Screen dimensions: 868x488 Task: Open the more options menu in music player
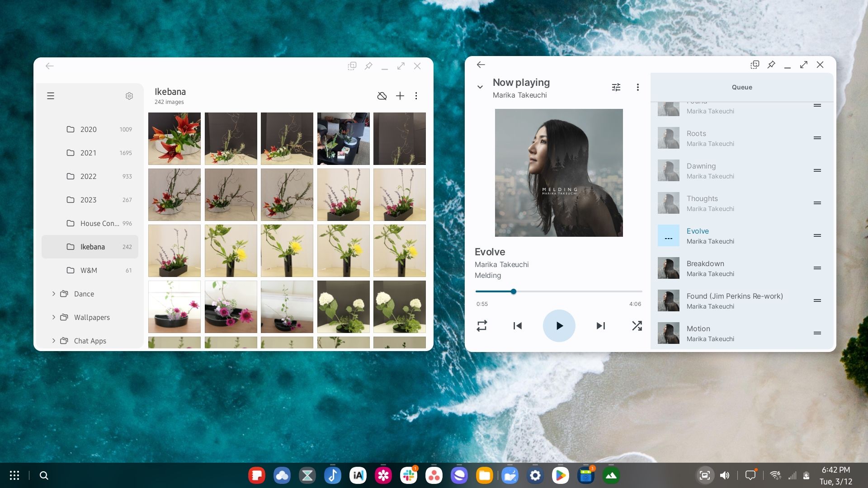click(638, 87)
